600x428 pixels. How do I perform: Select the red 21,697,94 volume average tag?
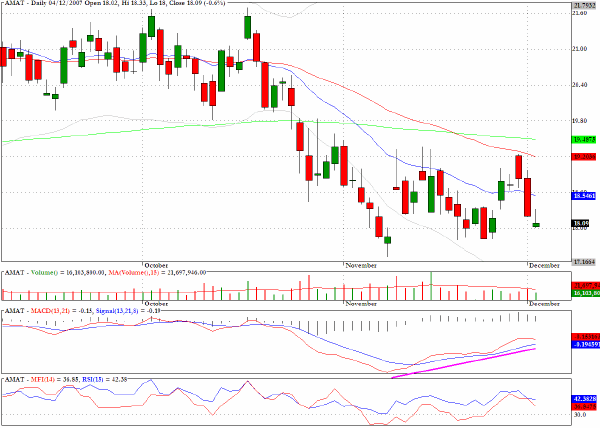(x=586, y=285)
